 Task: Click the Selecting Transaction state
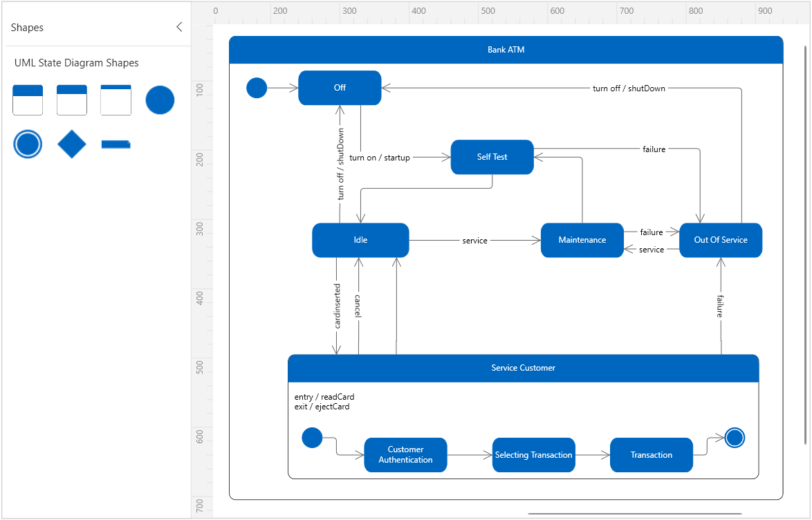pos(533,455)
